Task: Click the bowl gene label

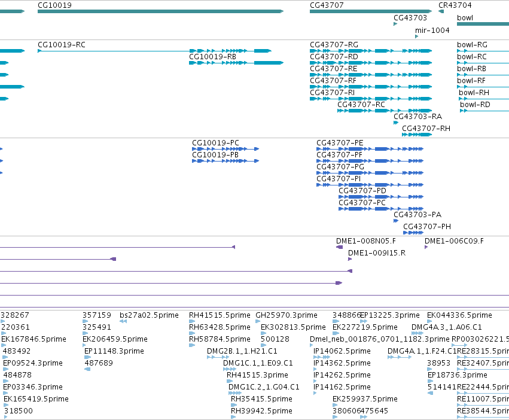Action: [x=465, y=18]
